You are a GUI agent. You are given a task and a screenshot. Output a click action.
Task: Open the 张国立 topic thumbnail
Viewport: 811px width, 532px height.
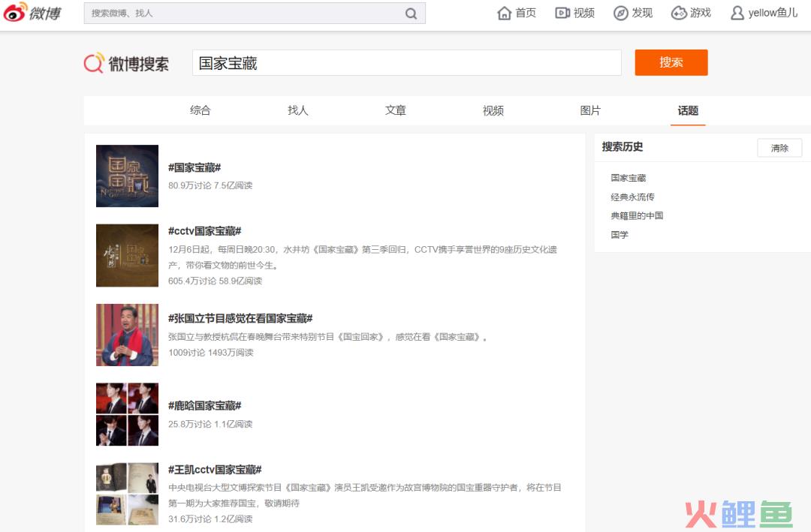[127, 335]
